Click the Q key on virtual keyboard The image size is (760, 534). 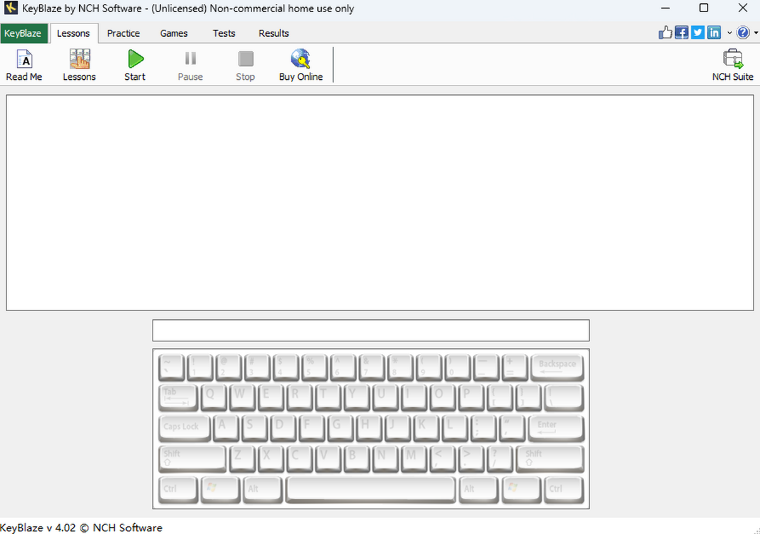[x=213, y=397]
